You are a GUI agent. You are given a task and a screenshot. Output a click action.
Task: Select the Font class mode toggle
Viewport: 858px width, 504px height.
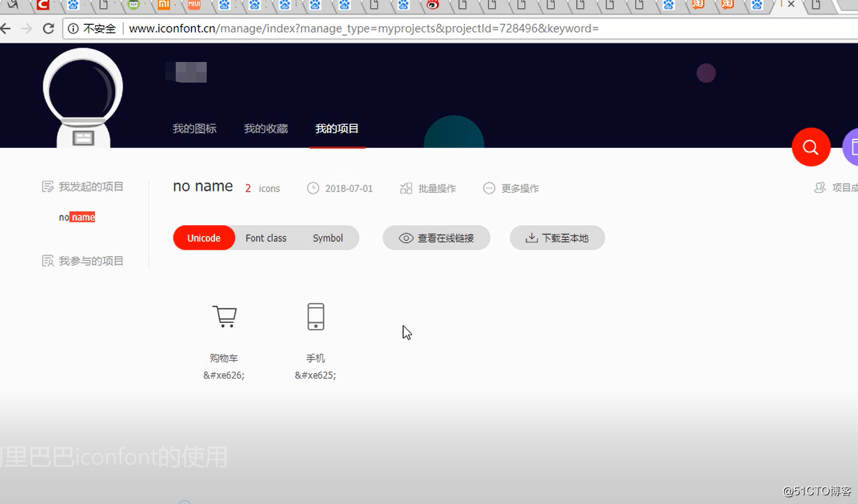click(x=266, y=238)
